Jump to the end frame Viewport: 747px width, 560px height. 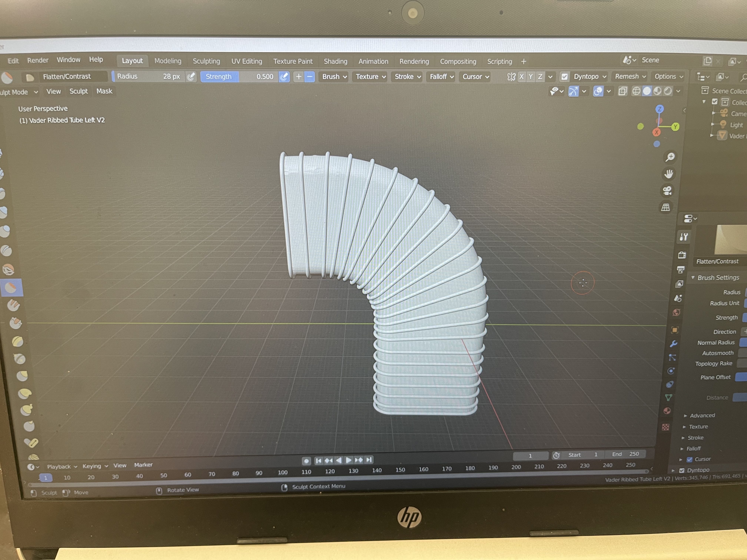point(369,460)
